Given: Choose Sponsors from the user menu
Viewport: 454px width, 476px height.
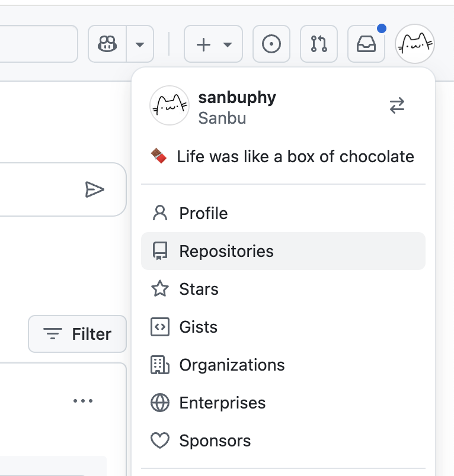Looking at the screenshot, I should click(x=215, y=440).
